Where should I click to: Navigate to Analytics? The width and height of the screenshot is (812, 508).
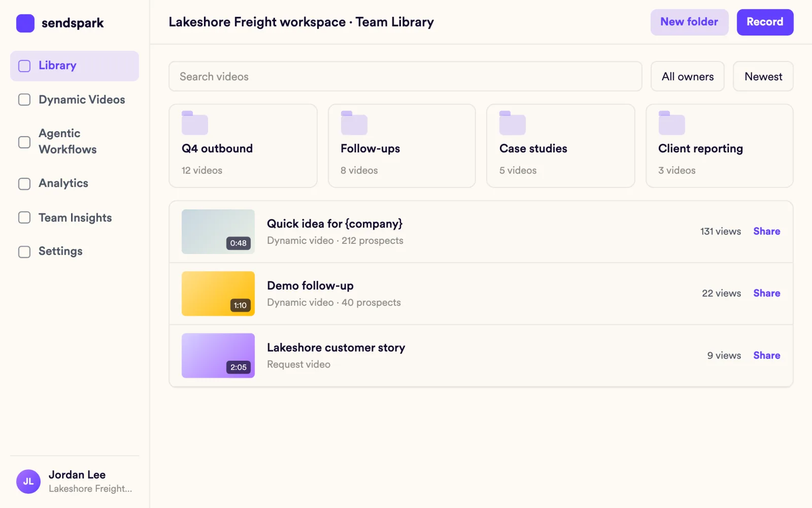click(75, 183)
